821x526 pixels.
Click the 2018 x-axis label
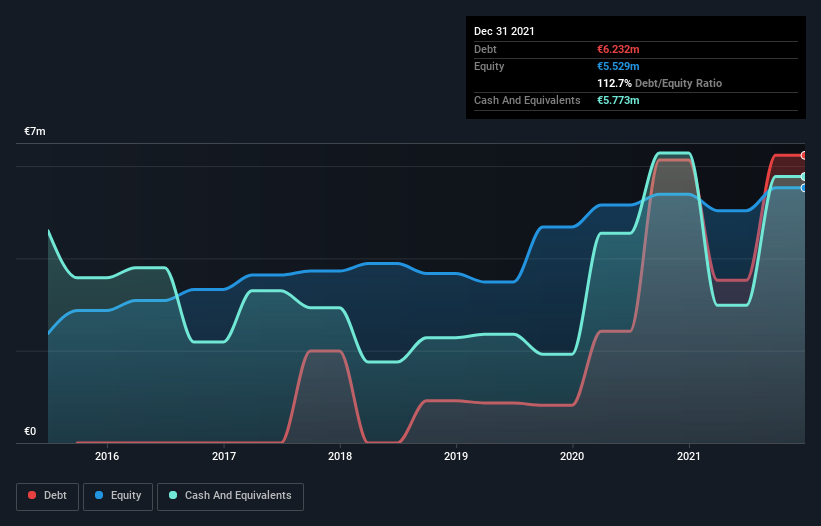pyautogui.click(x=340, y=456)
